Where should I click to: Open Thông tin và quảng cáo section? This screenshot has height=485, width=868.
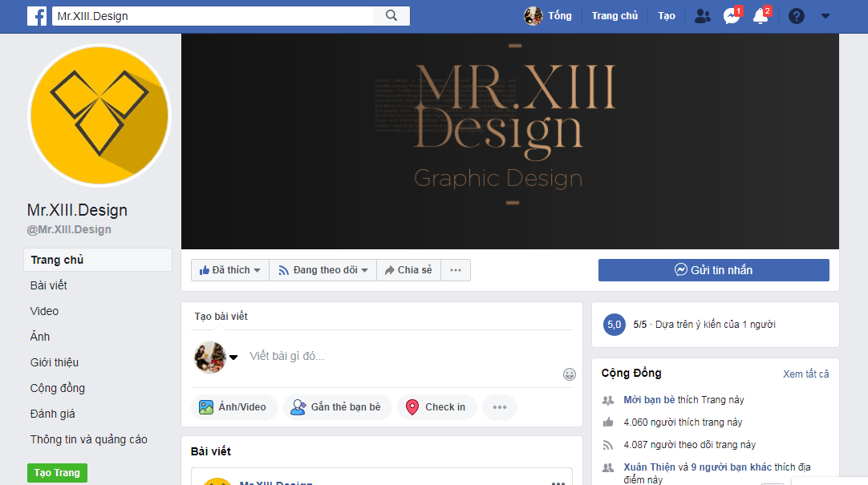88,439
